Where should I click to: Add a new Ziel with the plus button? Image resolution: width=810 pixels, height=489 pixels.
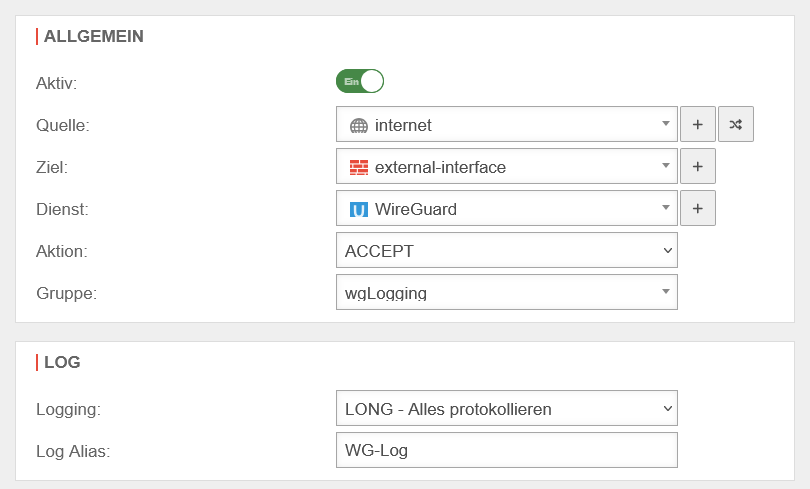coord(698,167)
